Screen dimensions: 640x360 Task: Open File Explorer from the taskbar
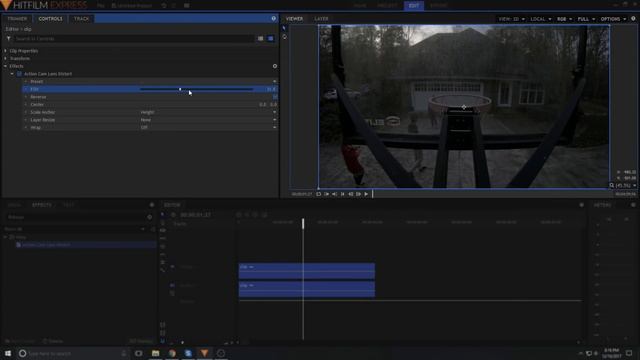coord(156,353)
